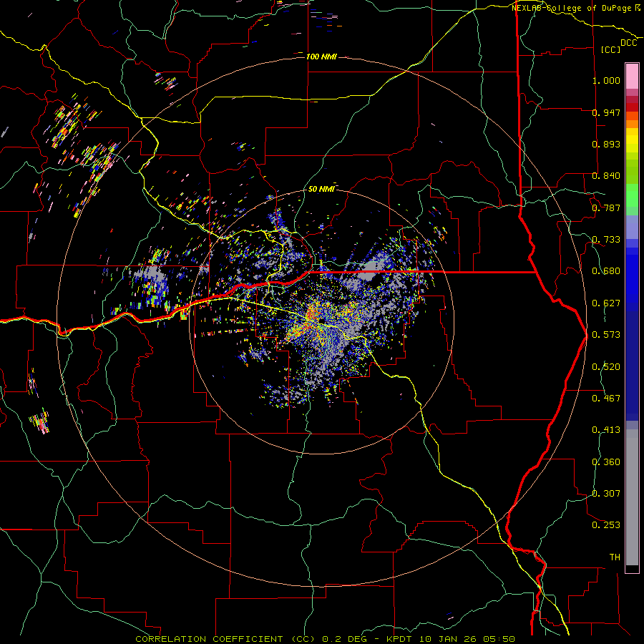Click the 0.947 legend value

606,112
